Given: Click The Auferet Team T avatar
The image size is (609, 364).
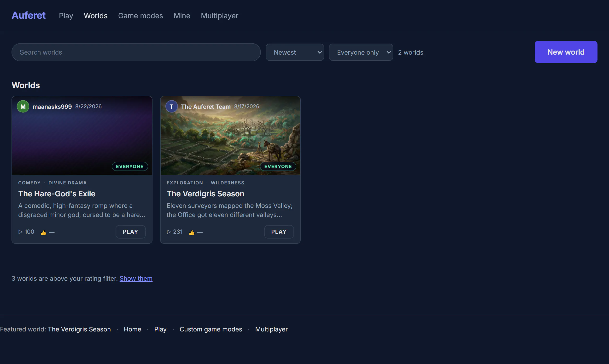Looking at the screenshot, I should [x=171, y=107].
